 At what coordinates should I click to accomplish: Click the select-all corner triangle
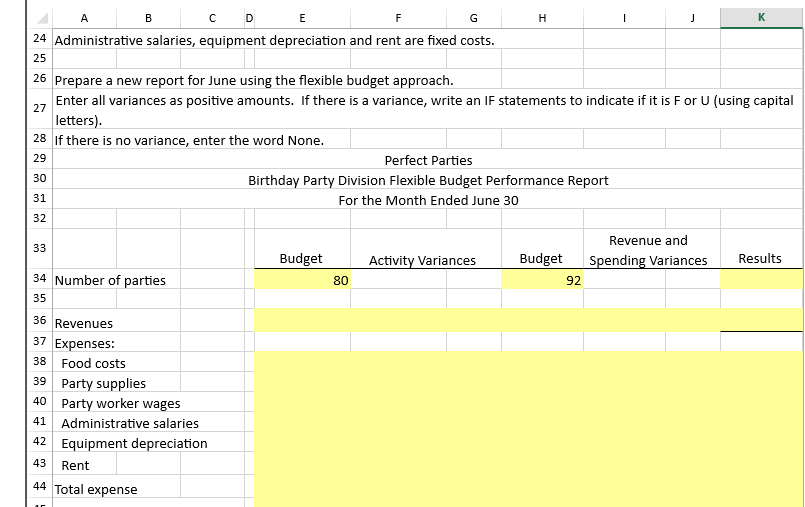(x=42, y=18)
